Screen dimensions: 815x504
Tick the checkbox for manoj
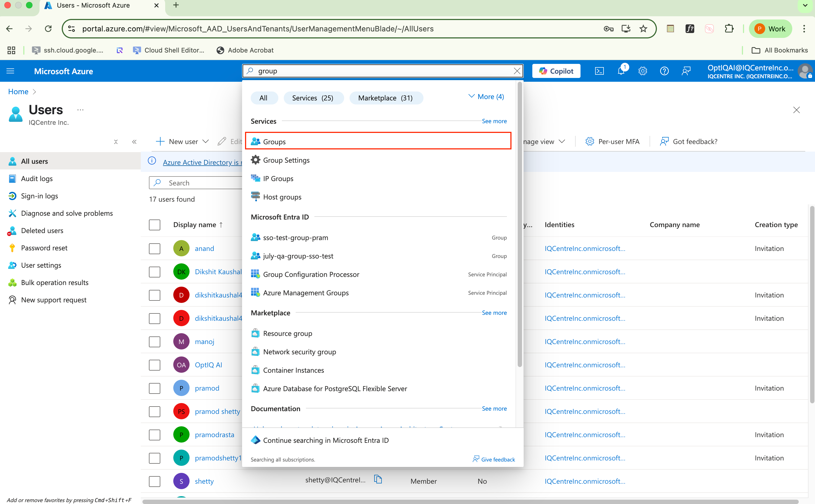click(x=155, y=342)
